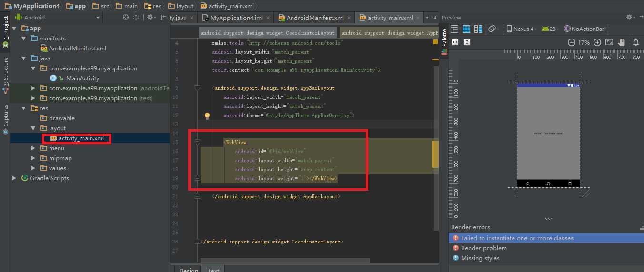Select CoordinatorLayout in XML breadcrumb bar

267,33
